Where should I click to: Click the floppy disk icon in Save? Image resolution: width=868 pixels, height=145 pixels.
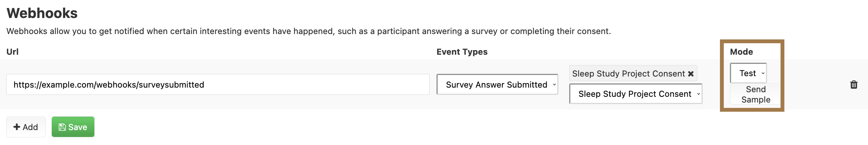[62, 127]
